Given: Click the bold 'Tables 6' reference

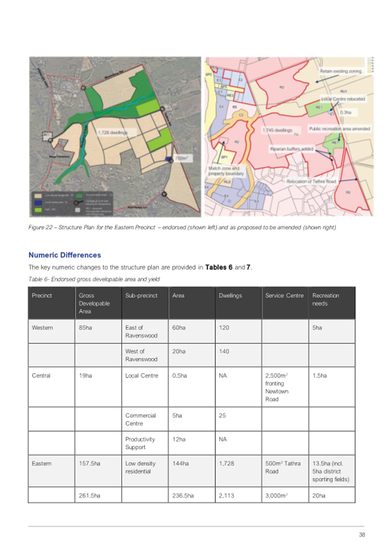Looking at the screenshot, I should point(219,267).
